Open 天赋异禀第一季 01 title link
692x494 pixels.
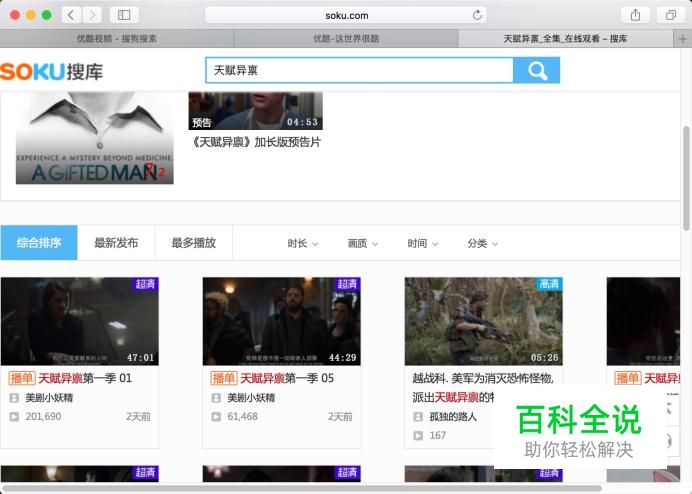pos(85,378)
